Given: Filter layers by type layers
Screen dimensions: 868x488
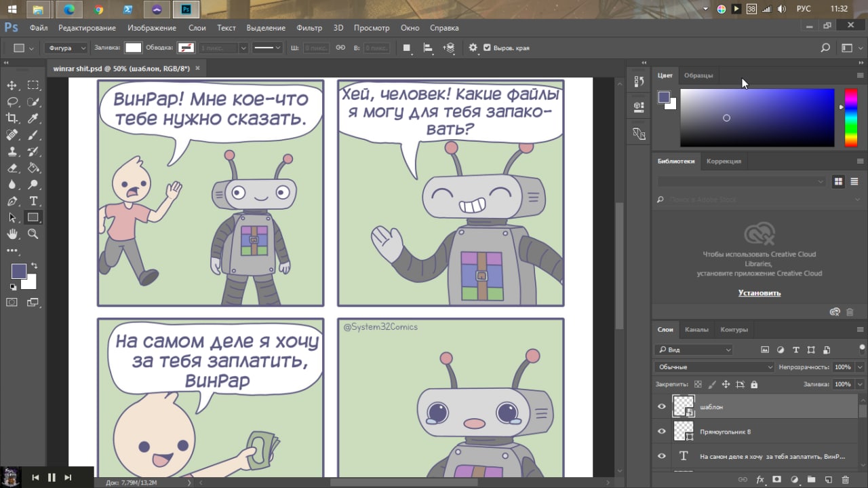Looking at the screenshot, I should [x=796, y=350].
